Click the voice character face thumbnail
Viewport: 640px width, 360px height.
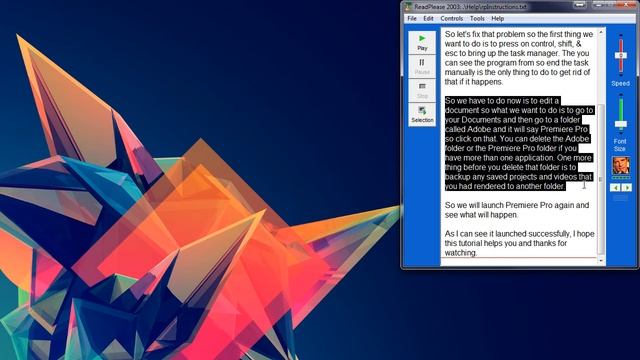(620, 165)
